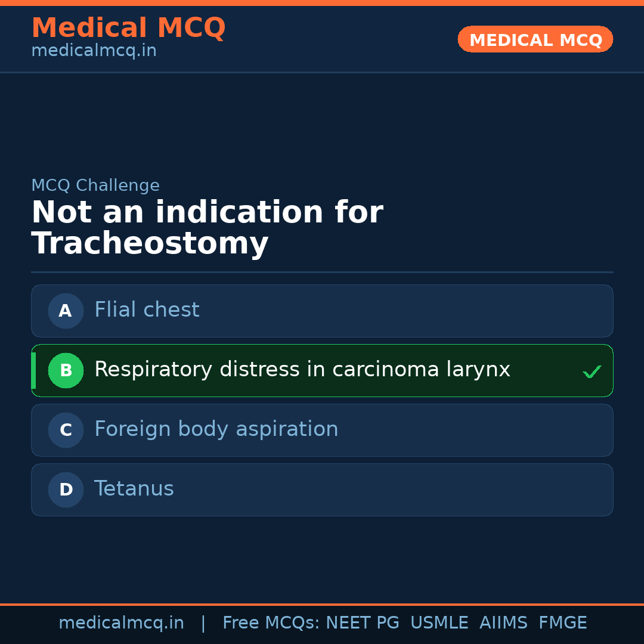
Task: Click the green letter B circle
Action: tap(66, 370)
